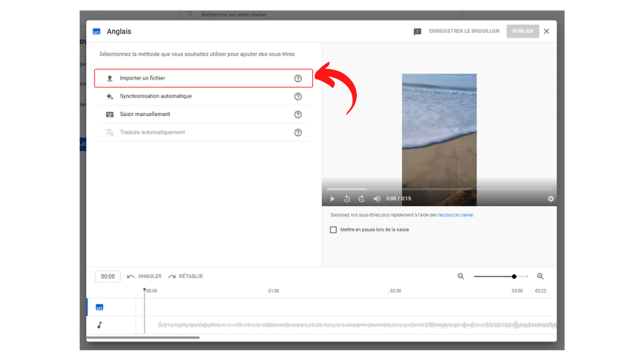Select the audio track music note icon

tap(99, 325)
